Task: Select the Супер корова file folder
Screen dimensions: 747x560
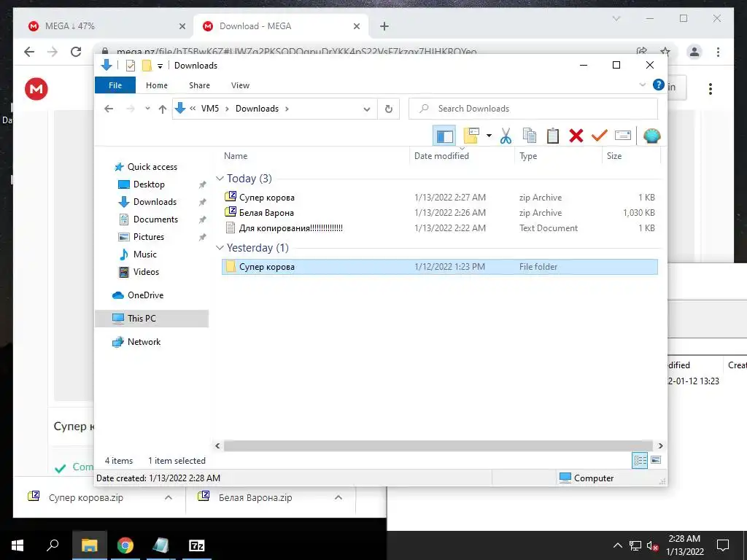Action: pos(440,267)
